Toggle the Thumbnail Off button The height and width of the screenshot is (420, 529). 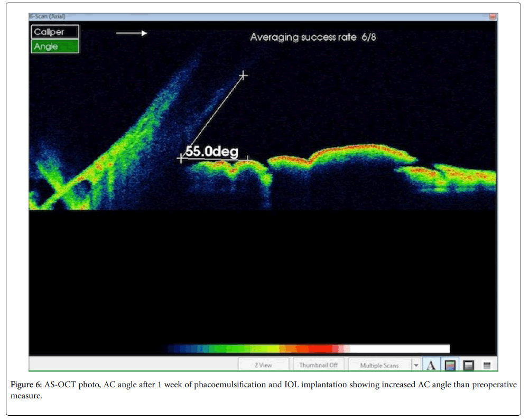319,365
